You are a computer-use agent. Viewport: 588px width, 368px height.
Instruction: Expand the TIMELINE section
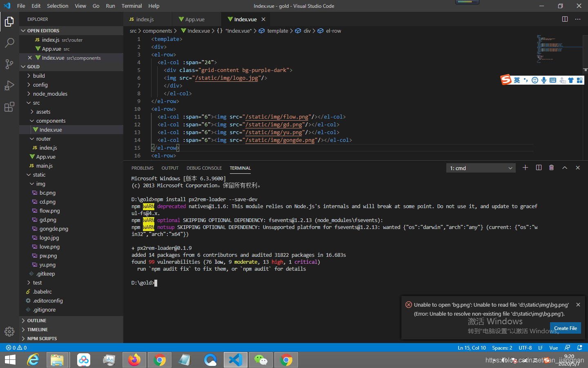pos(71,330)
